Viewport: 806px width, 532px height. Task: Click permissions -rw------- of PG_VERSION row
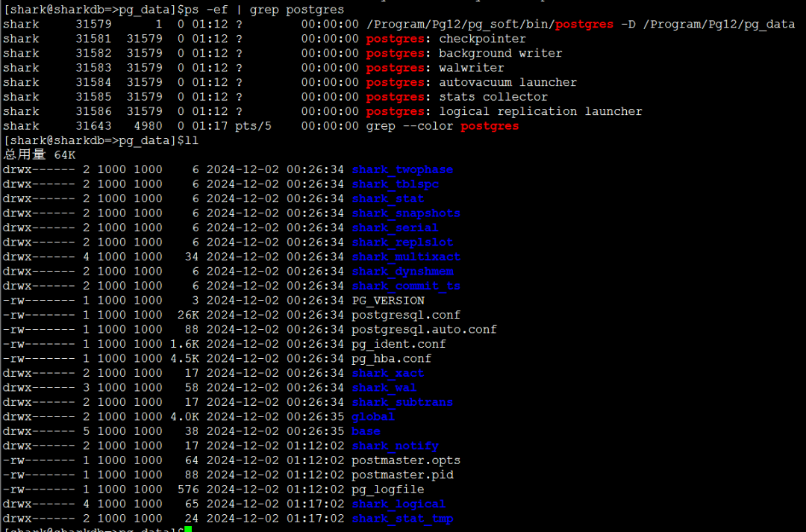tap(39, 300)
